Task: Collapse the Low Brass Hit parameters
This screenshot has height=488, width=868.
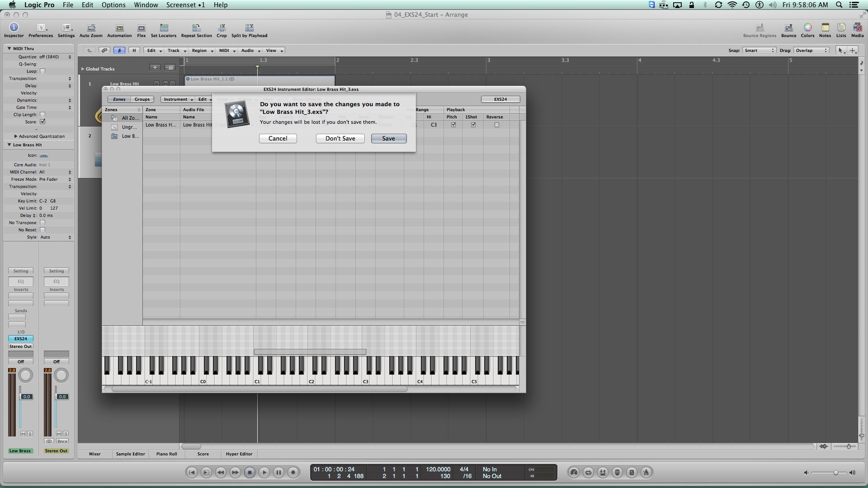Action: [9, 145]
